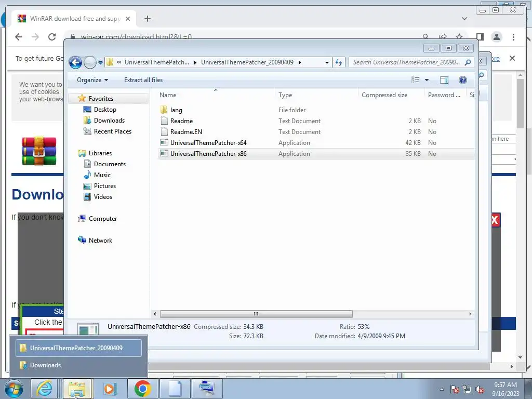Toggle the Chrome side panel icon
This screenshot has width=532, height=399.
(480, 37)
